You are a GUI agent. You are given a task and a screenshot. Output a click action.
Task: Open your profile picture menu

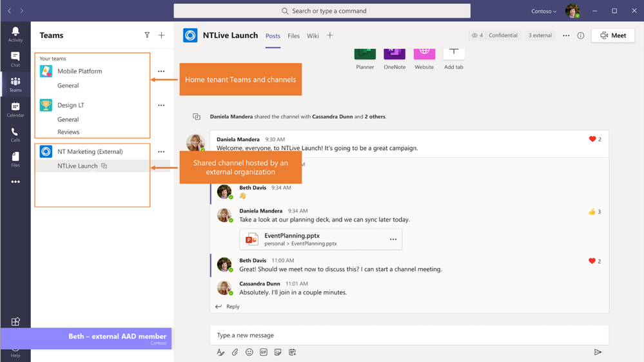click(x=572, y=11)
